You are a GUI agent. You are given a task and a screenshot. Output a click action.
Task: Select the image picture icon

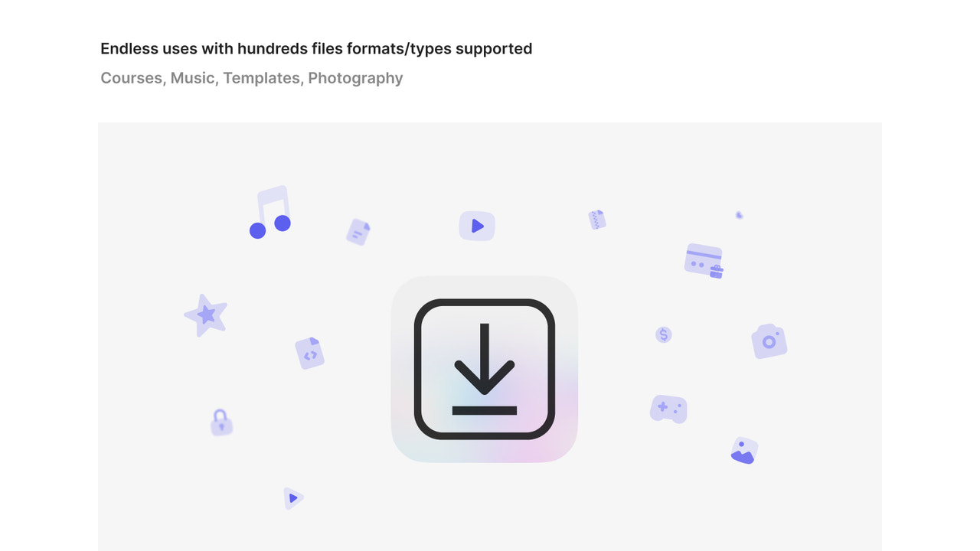744,451
